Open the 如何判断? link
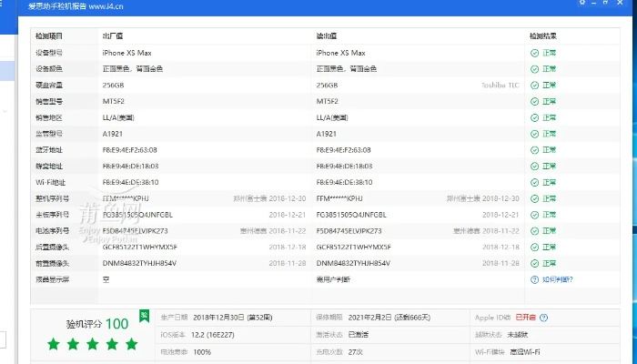 point(557,280)
